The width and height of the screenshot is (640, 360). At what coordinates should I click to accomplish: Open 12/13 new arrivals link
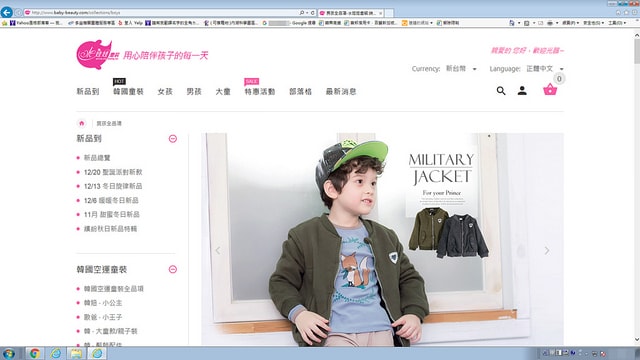[113, 186]
